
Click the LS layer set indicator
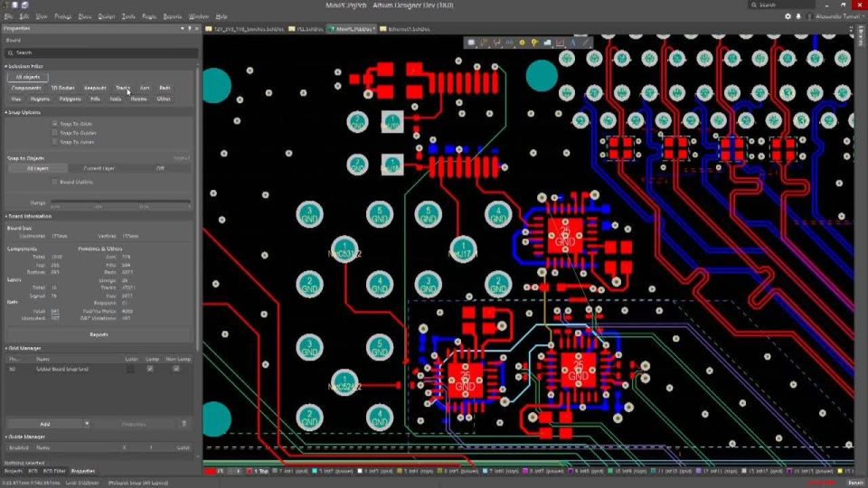point(221,472)
